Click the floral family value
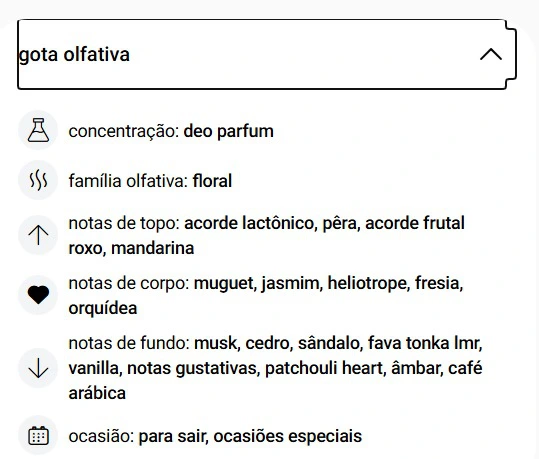Viewport: 539px width, 459px height. tap(212, 181)
